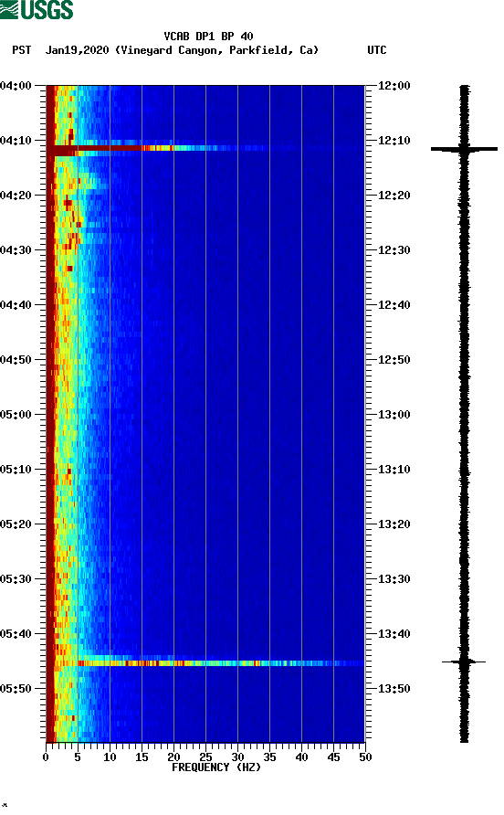Click the '5' frequency axis tick label
The width and height of the screenshot is (504, 815).
point(78,757)
